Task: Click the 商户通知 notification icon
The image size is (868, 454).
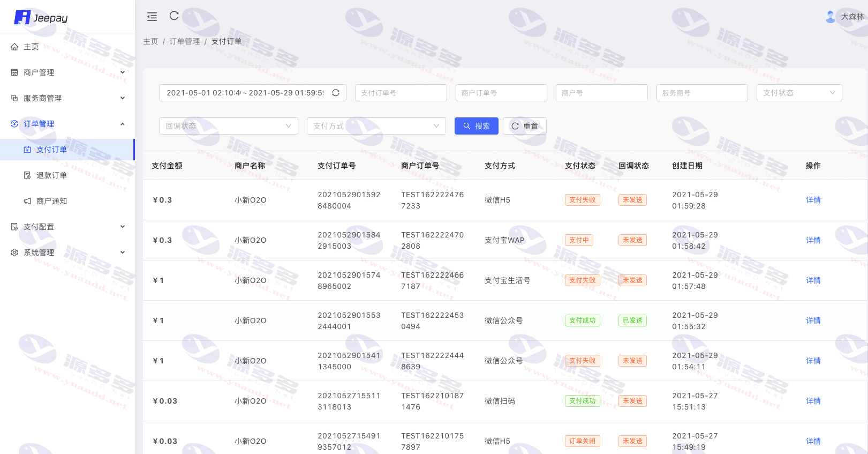Action: pos(27,201)
